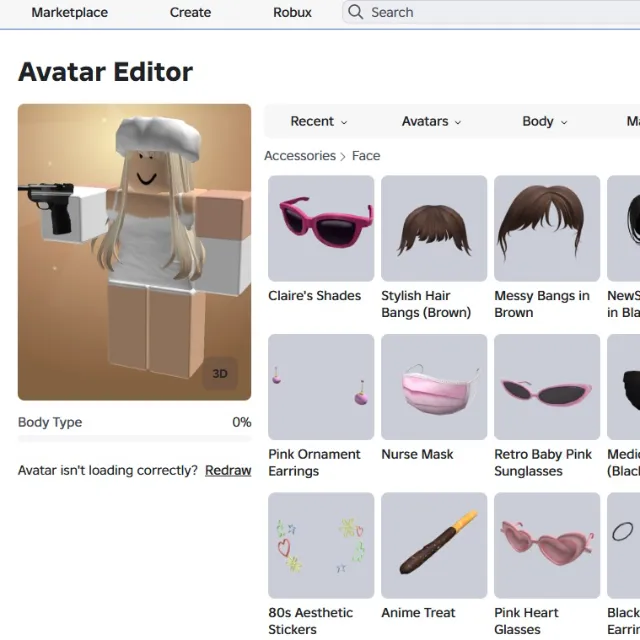Choose Messy Bangs in Brown item
The width and height of the screenshot is (640, 640).
point(547,228)
